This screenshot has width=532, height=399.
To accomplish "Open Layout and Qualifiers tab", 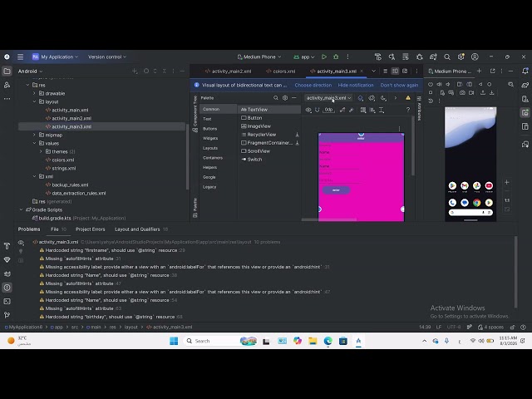I will tap(141, 229).
